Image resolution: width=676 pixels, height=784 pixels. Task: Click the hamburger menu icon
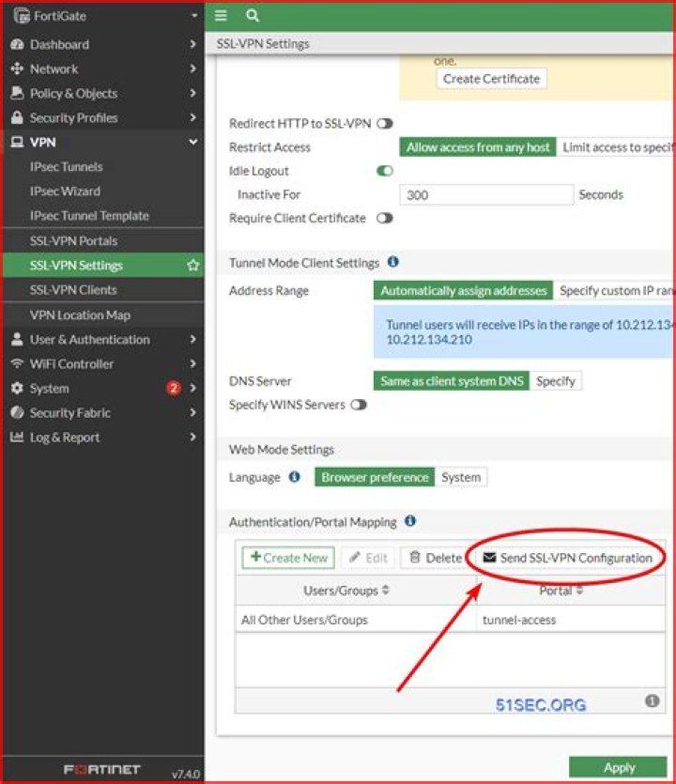point(221,16)
